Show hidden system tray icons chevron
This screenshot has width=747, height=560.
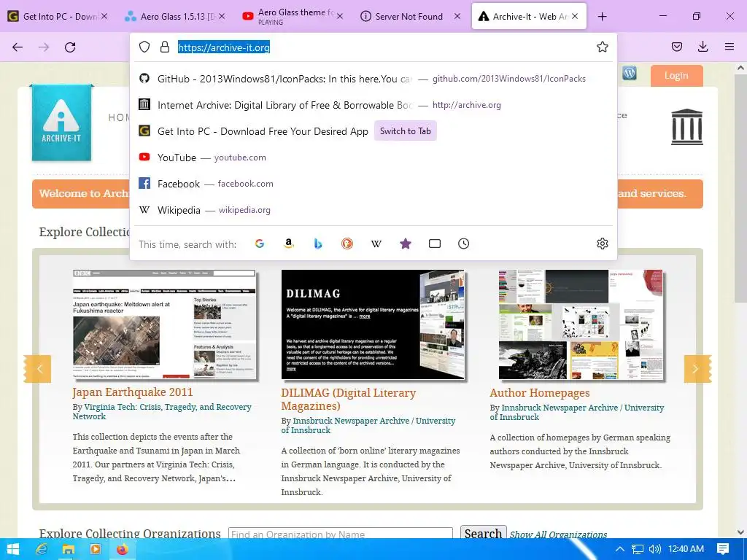pos(620,549)
